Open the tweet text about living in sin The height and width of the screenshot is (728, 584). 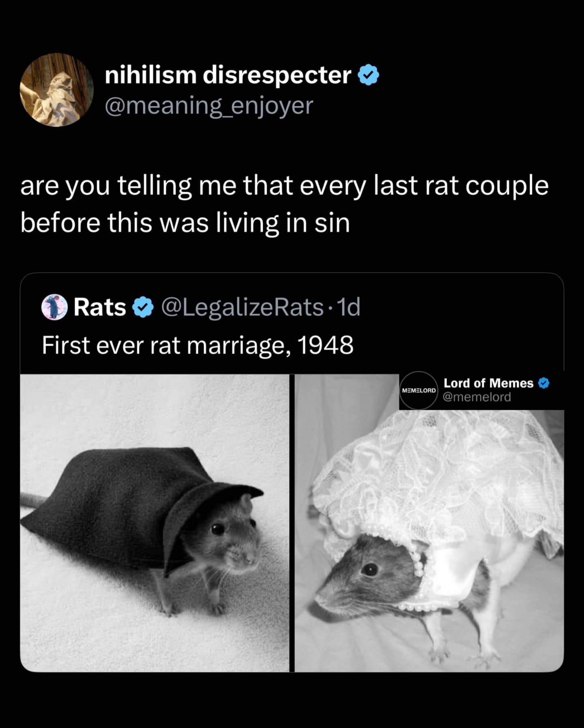[284, 205]
